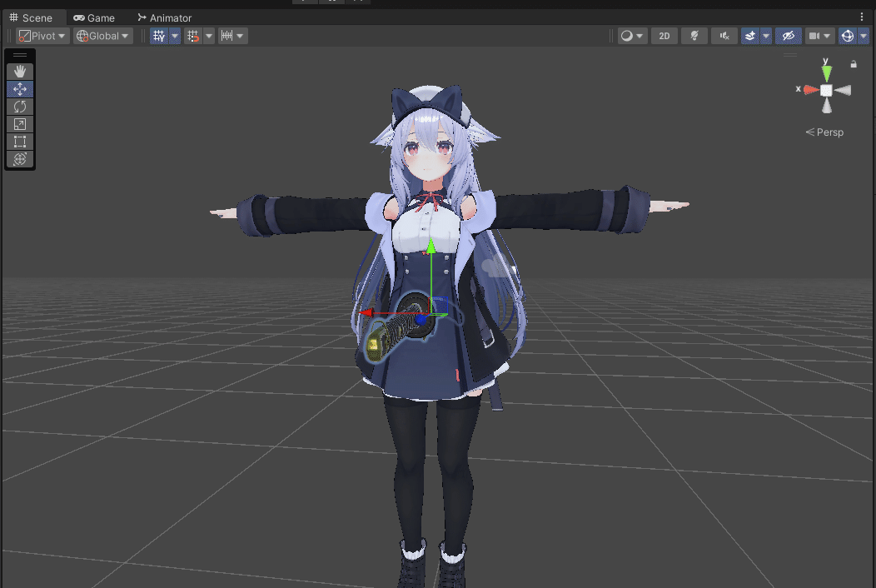Image resolution: width=876 pixels, height=588 pixels.
Task: Switch to the Game tab
Action: 94,17
